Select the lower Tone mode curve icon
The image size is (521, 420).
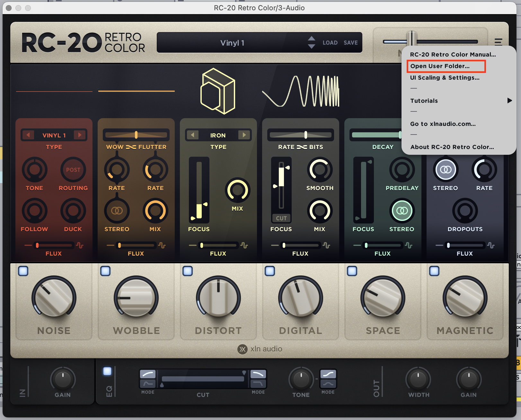pos(328,384)
